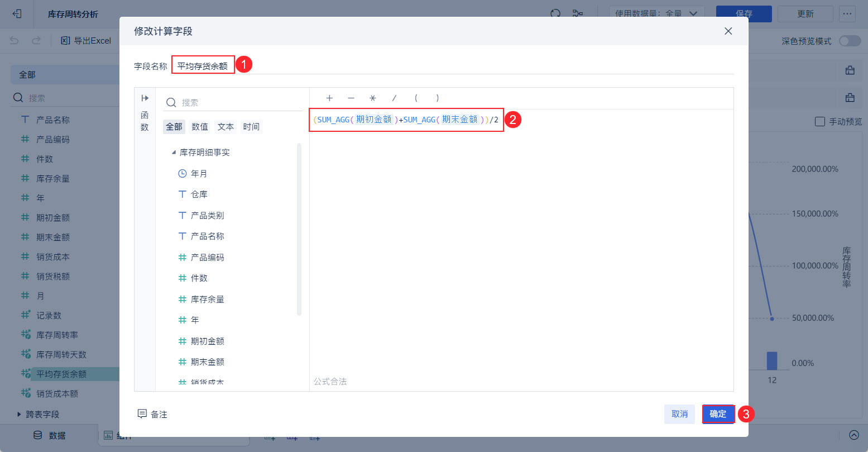Image resolution: width=868 pixels, height=452 pixels.
Task: Click the 备注 note button
Action: [152, 414]
